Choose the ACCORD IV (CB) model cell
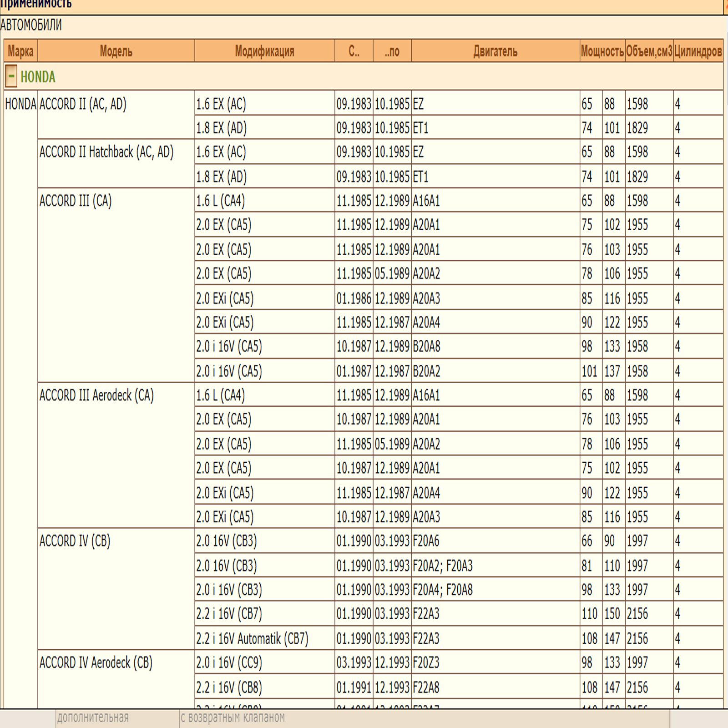The image size is (728, 728). pos(75,541)
